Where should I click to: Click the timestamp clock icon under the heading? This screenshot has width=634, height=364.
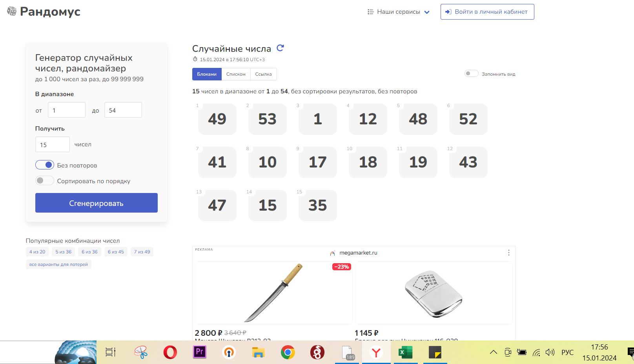[195, 59]
